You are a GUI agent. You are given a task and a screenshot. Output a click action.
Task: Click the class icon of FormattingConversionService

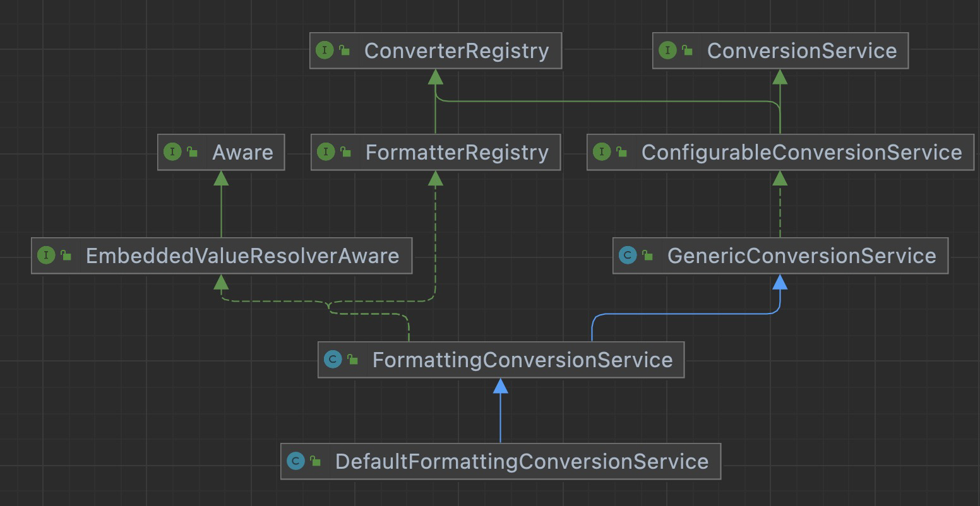coord(333,360)
